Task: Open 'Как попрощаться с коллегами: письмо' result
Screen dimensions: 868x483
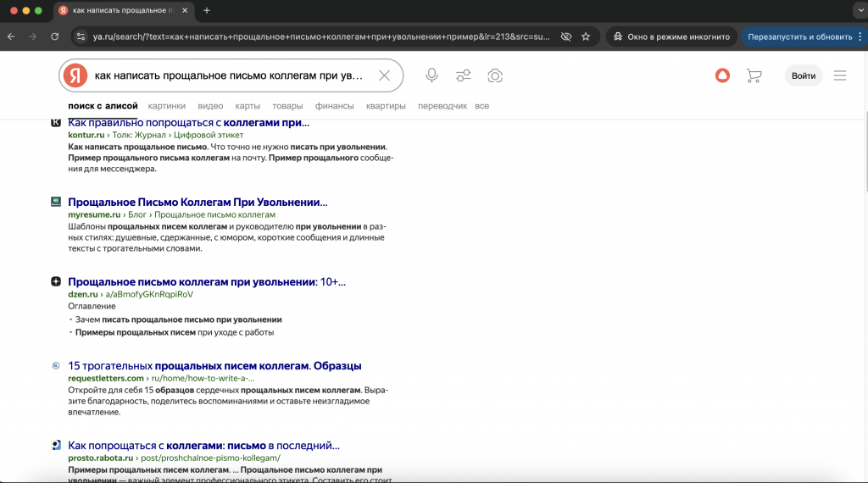Action: [x=203, y=446]
